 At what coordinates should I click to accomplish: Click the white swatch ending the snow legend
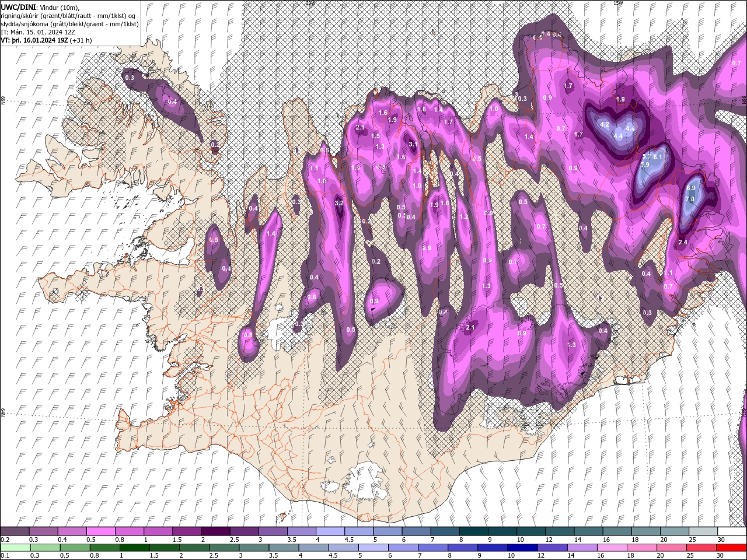[x=731, y=531]
